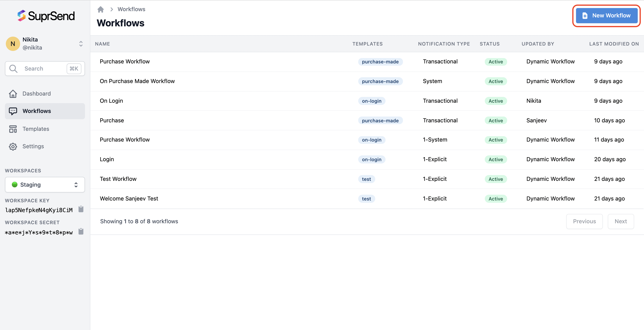Click the Active badge on Test Workflow
The image size is (644, 330).
pyautogui.click(x=496, y=179)
